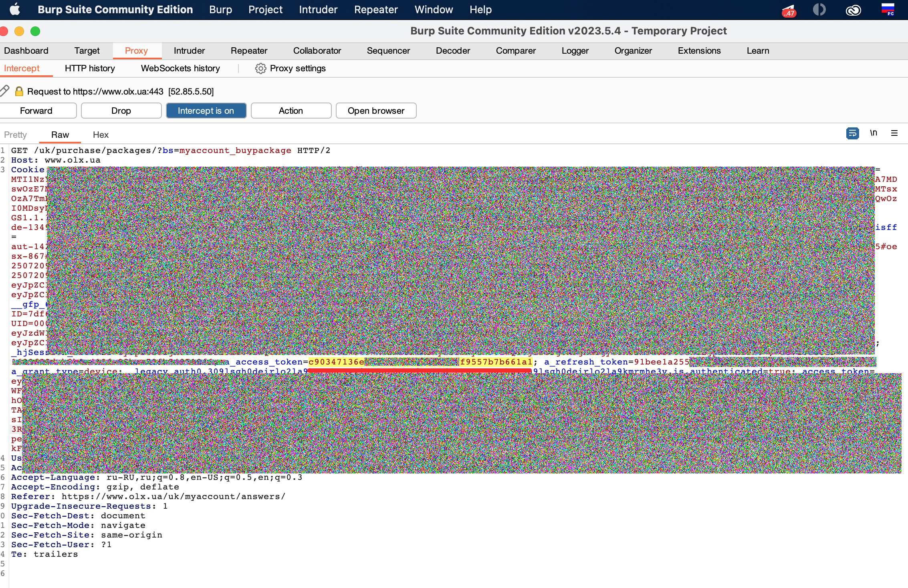This screenshot has height=588, width=908.
Task: Toggle show non-printable characters \n icon
Action: click(x=874, y=133)
